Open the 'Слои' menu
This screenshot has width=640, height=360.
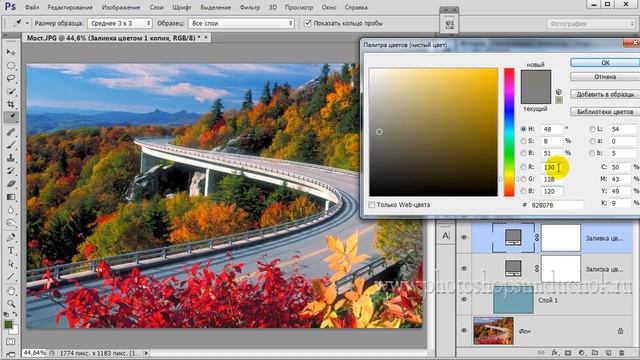[x=156, y=7]
